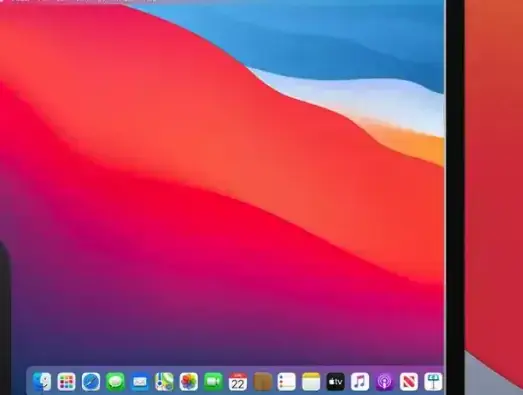The height and width of the screenshot is (395, 523).
Task: Open Finder from the Dock
Action: [42, 381]
